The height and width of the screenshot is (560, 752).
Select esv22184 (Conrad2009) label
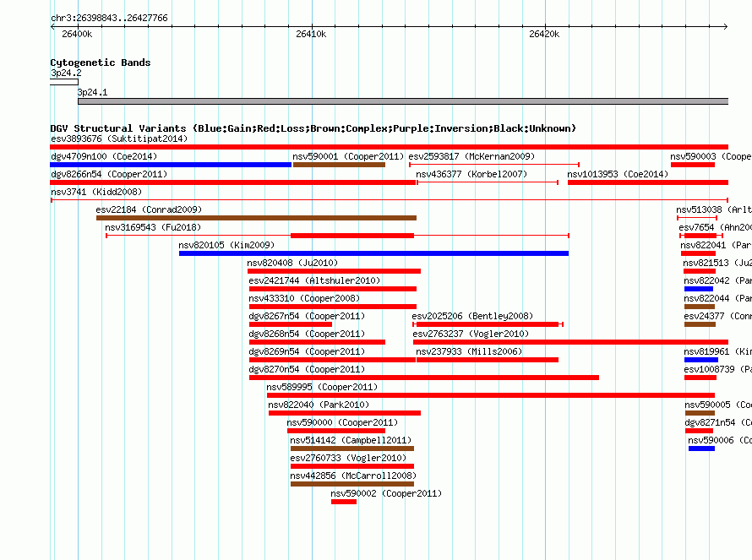(x=149, y=209)
